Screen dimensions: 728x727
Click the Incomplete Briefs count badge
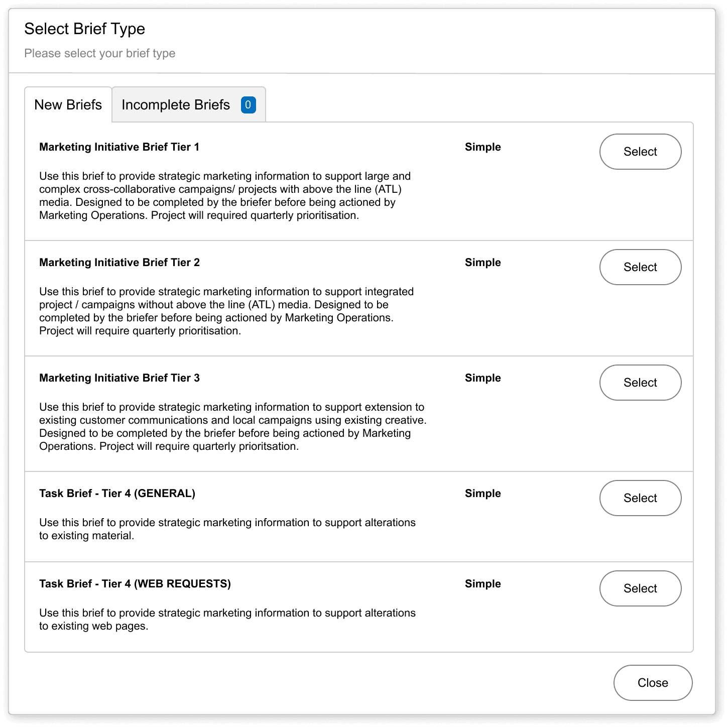248,104
